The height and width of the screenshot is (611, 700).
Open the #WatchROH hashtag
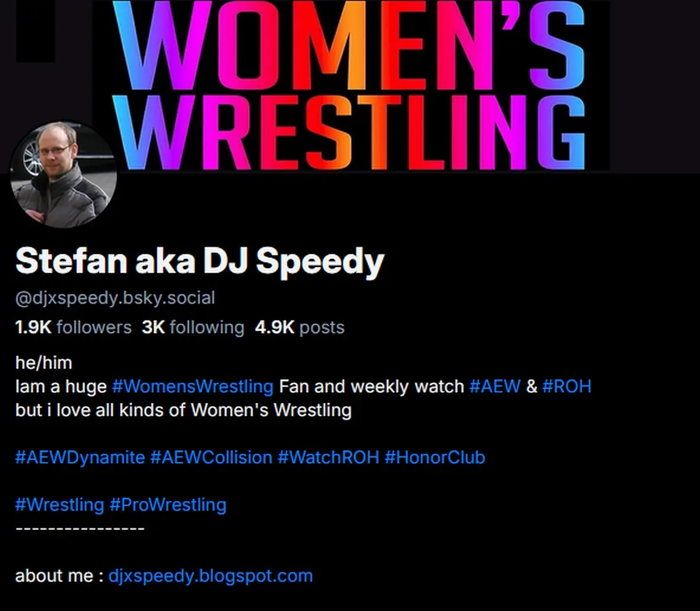pos(328,457)
